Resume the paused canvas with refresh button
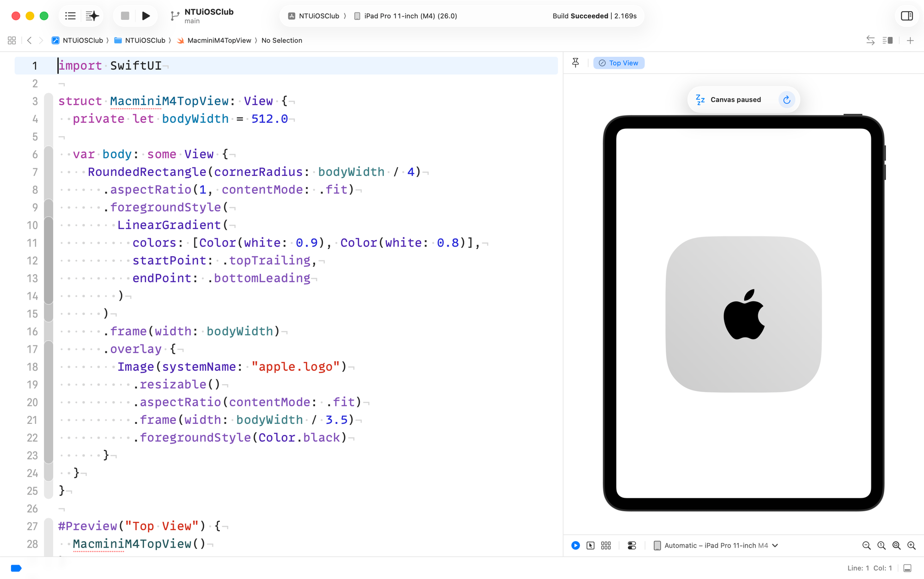924x579 pixels. coord(787,99)
